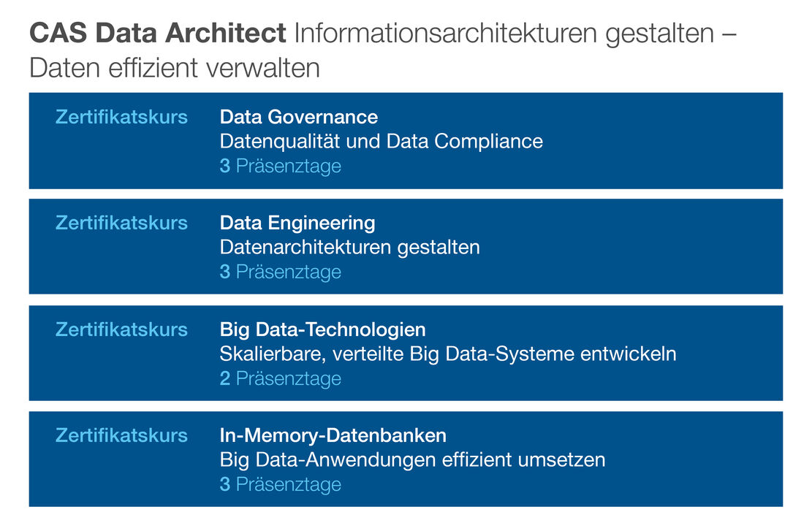Click 'Big Data-Anwendungen effizient umsetzen' subtitle
The image size is (812, 531).
[412, 459]
